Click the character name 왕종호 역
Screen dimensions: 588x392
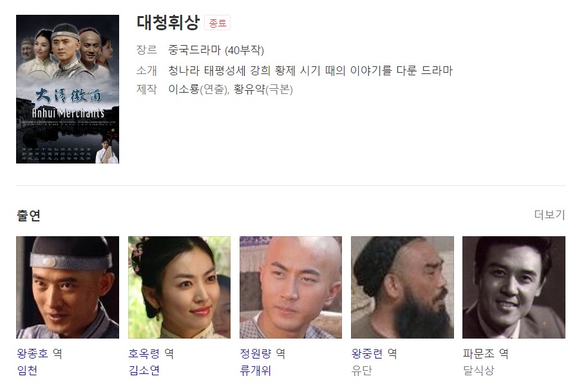pyautogui.click(x=40, y=353)
